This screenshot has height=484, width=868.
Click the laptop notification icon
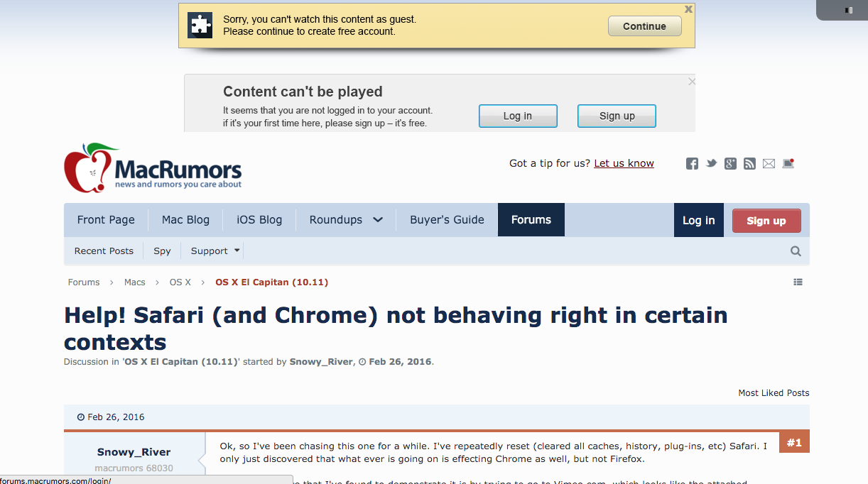click(x=788, y=163)
